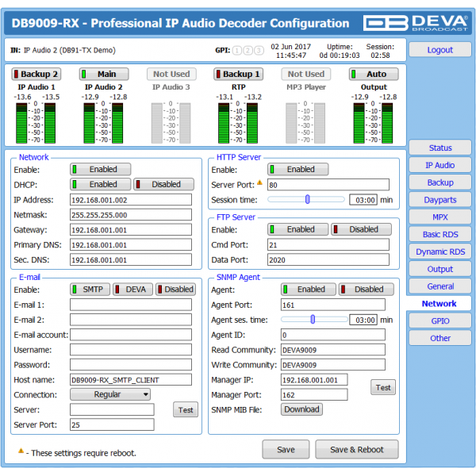Click the HTTP Server Port field
The image size is (476, 476).
[x=328, y=185]
